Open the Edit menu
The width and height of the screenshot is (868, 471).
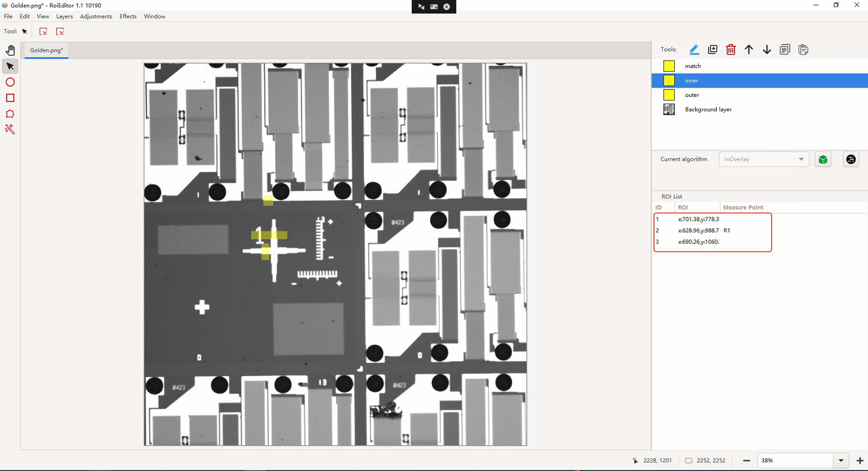point(25,16)
